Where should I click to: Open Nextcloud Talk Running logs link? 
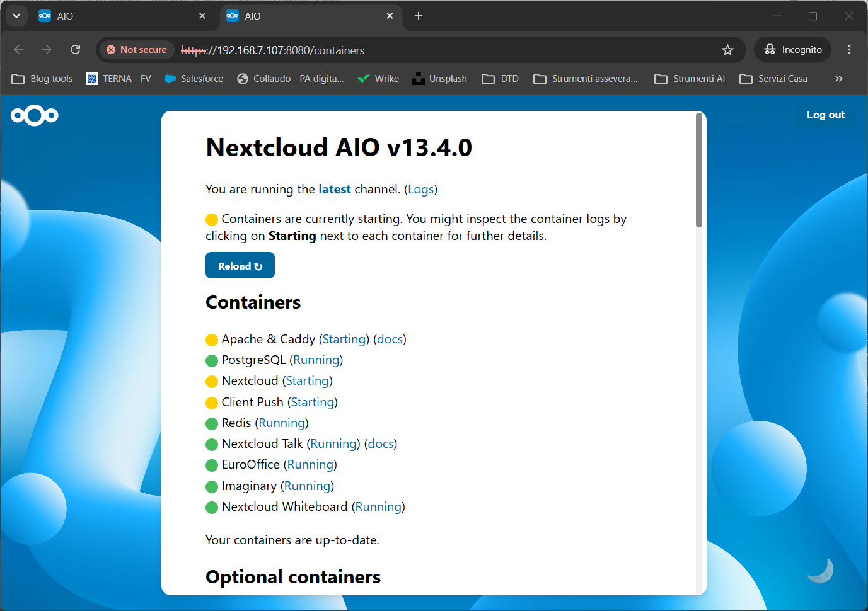333,443
